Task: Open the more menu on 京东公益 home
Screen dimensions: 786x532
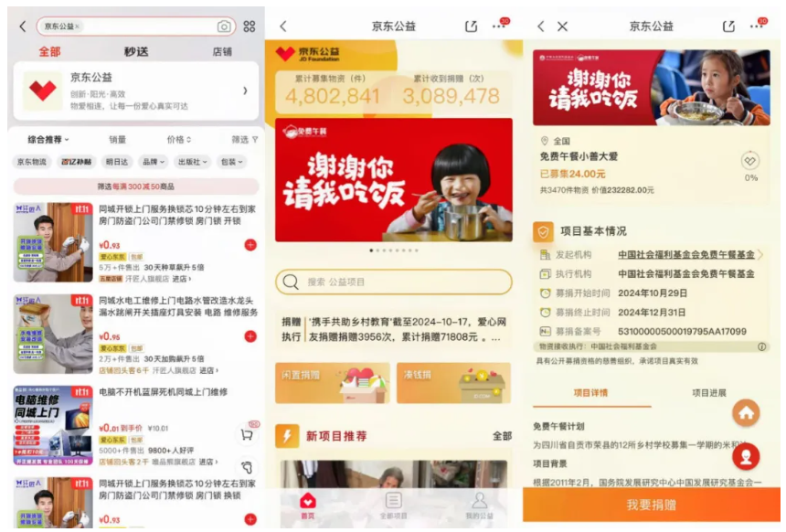Action: tap(500, 25)
